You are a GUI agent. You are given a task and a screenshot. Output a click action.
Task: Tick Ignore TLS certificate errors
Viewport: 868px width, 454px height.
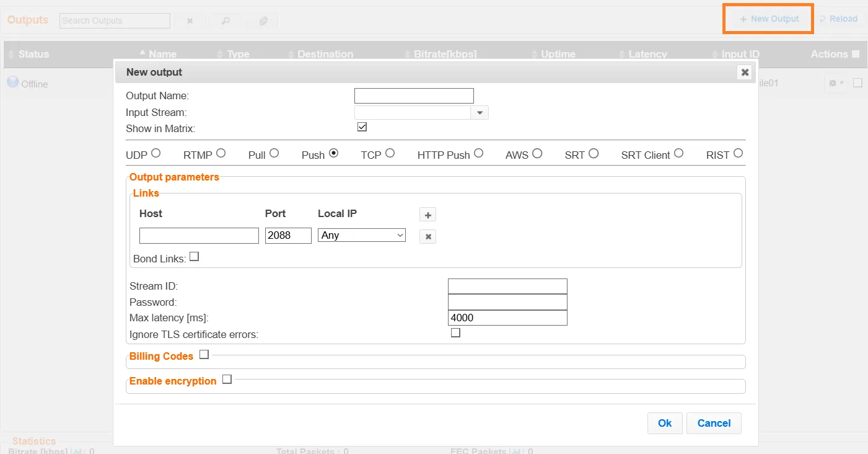pyautogui.click(x=455, y=333)
